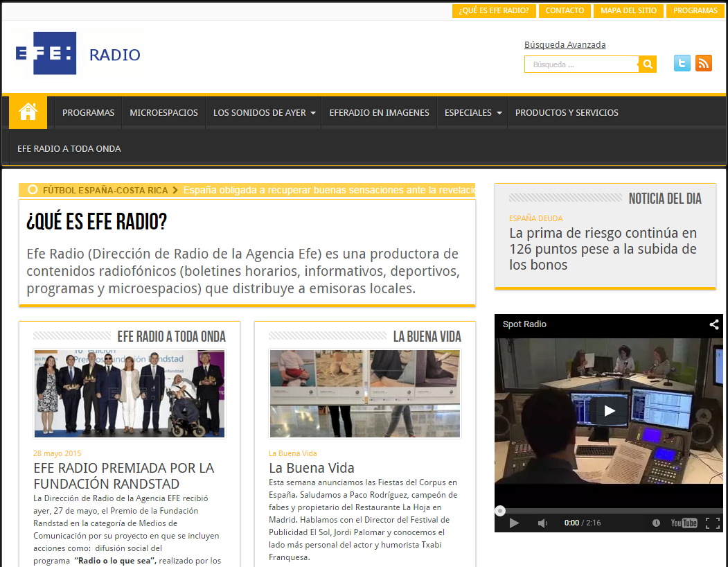The height and width of the screenshot is (567, 728).
Task: Click the España Deuda category label
Action: pyautogui.click(x=536, y=218)
